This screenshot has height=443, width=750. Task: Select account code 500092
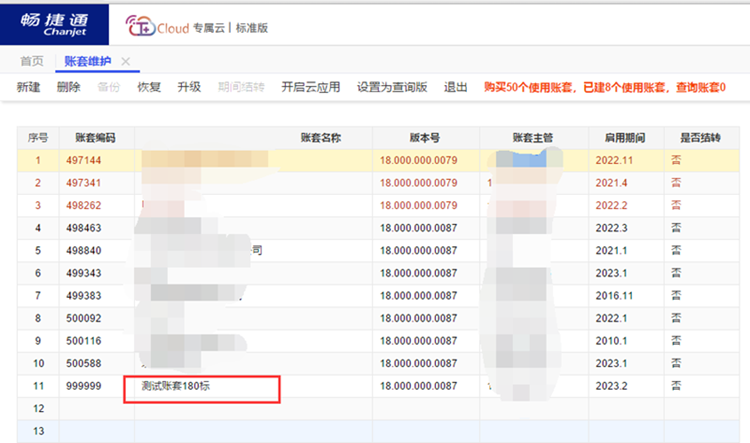tap(84, 318)
